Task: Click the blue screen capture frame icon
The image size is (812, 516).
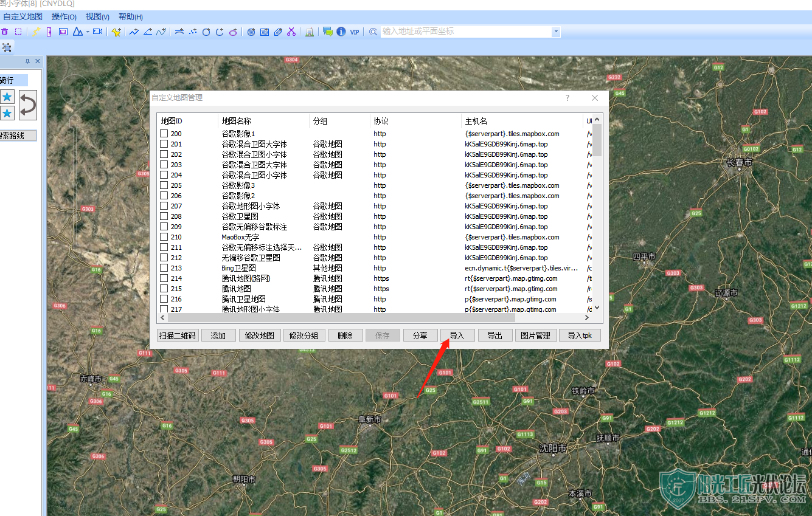Action: 63,32
